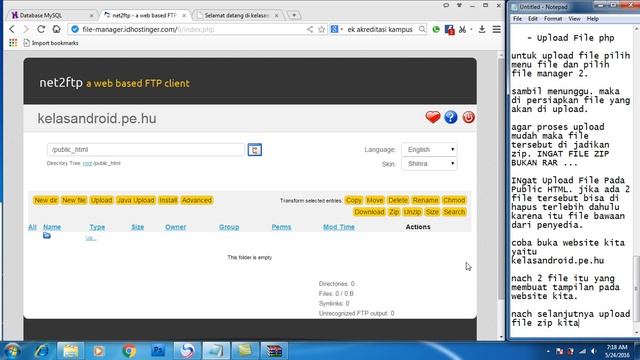This screenshot has width=640, height=360.
Task: Click directory go button beside /public_html field
Action: [x=255, y=150]
